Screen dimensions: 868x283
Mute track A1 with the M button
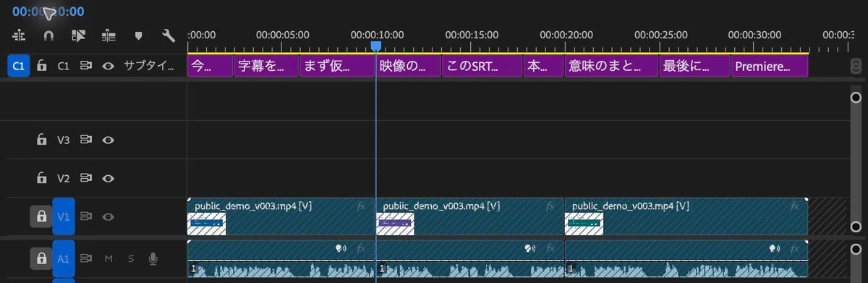109,258
